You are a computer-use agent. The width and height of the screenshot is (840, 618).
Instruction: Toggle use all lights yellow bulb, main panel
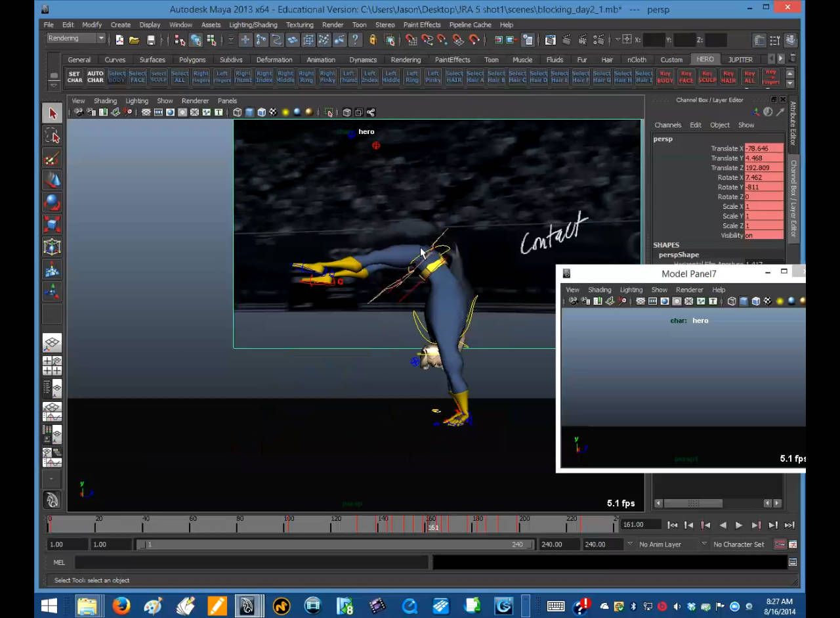coord(285,112)
